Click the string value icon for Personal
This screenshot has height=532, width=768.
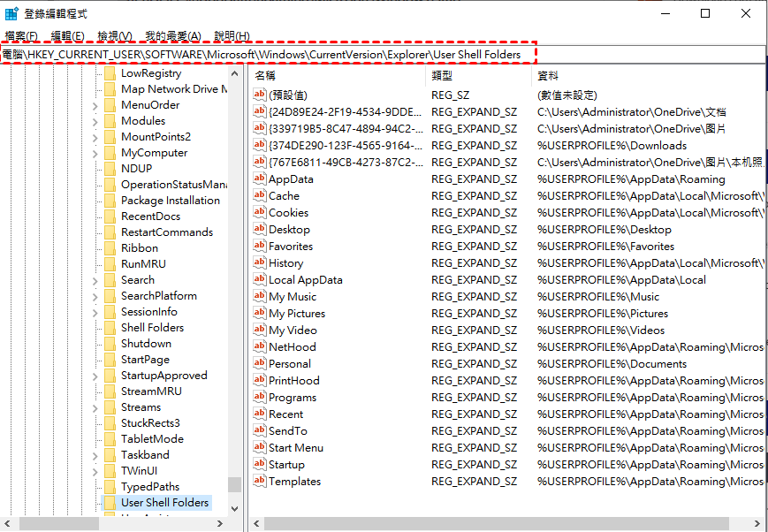coord(260,363)
